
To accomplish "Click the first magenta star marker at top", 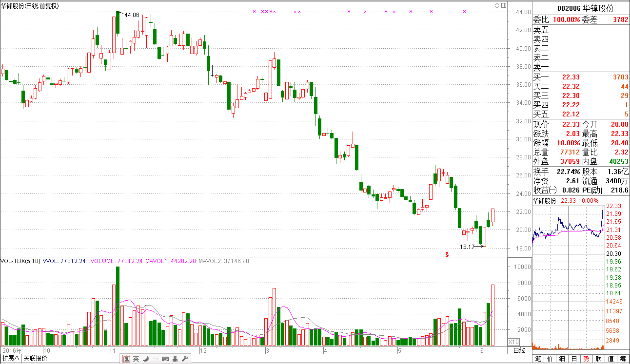I will coord(254,11).
